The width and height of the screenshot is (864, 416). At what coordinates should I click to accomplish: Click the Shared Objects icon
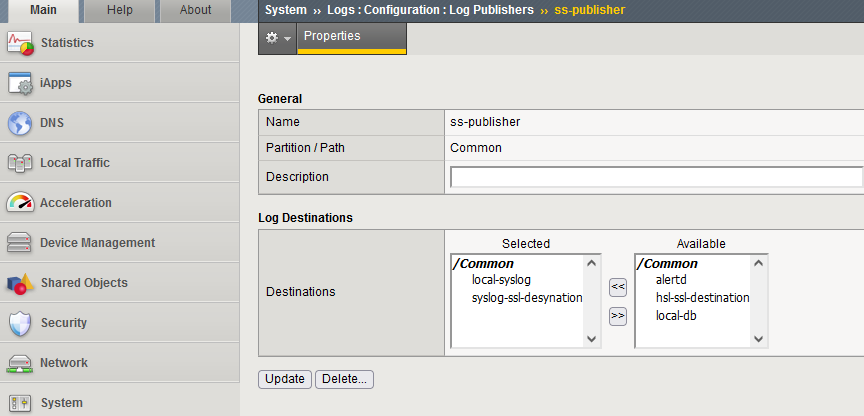[20, 283]
